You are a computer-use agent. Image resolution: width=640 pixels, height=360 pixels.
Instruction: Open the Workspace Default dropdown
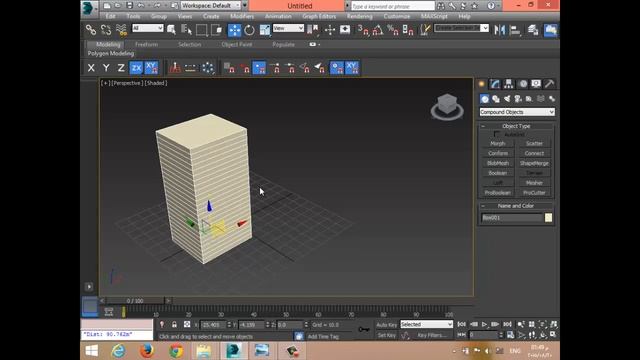211,5
